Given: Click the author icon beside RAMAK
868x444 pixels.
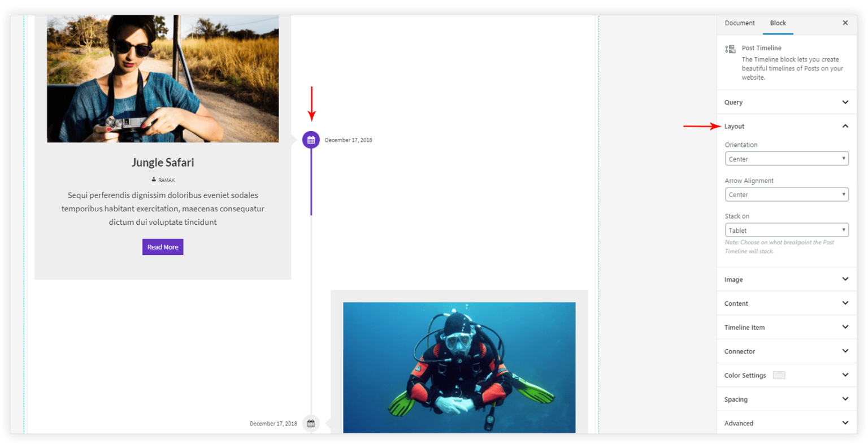Looking at the screenshot, I should coord(154,180).
